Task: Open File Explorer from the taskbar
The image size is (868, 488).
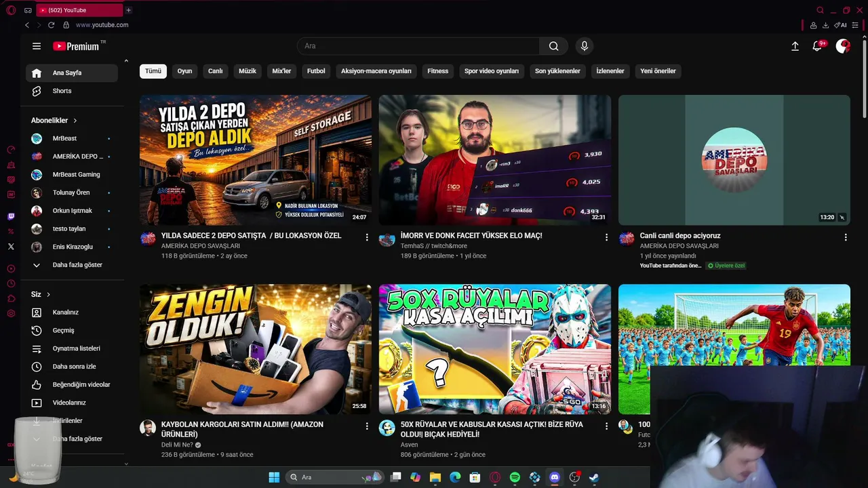Action: click(x=435, y=477)
